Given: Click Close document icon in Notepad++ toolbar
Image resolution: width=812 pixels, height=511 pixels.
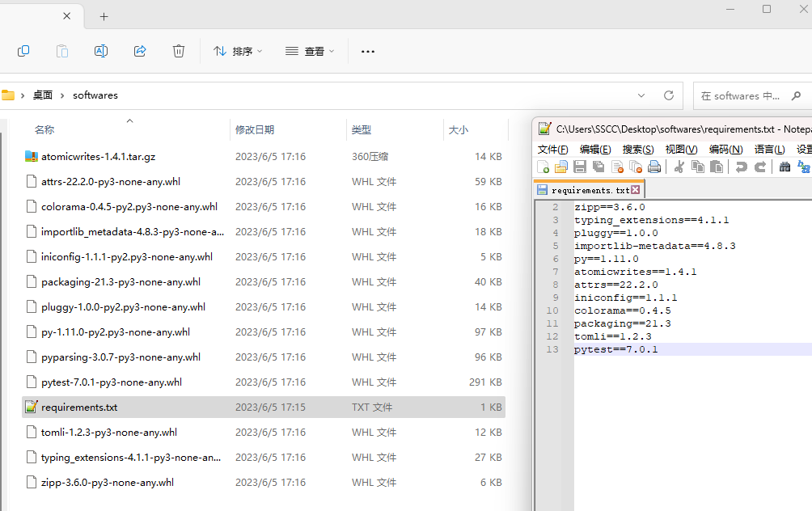Looking at the screenshot, I should 617,167.
